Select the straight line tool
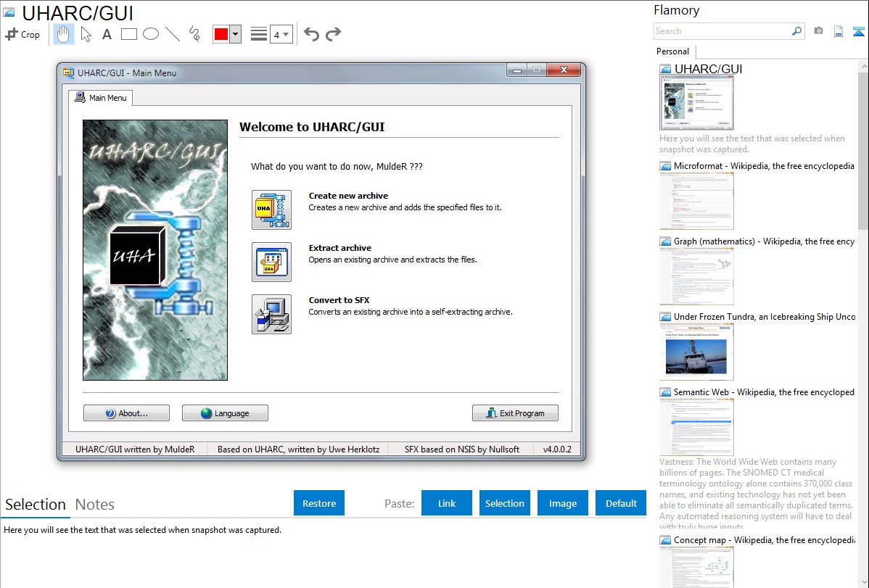 pos(172,34)
